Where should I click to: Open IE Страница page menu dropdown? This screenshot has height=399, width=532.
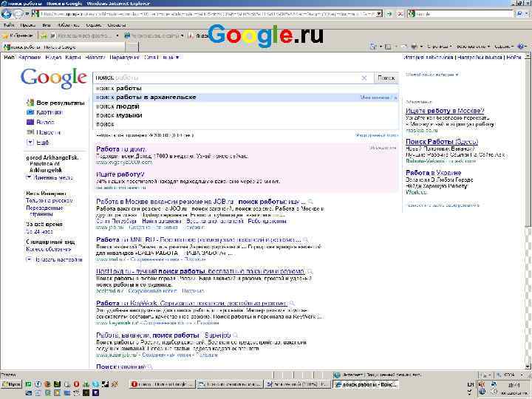pyautogui.click(x=439, y=46)
